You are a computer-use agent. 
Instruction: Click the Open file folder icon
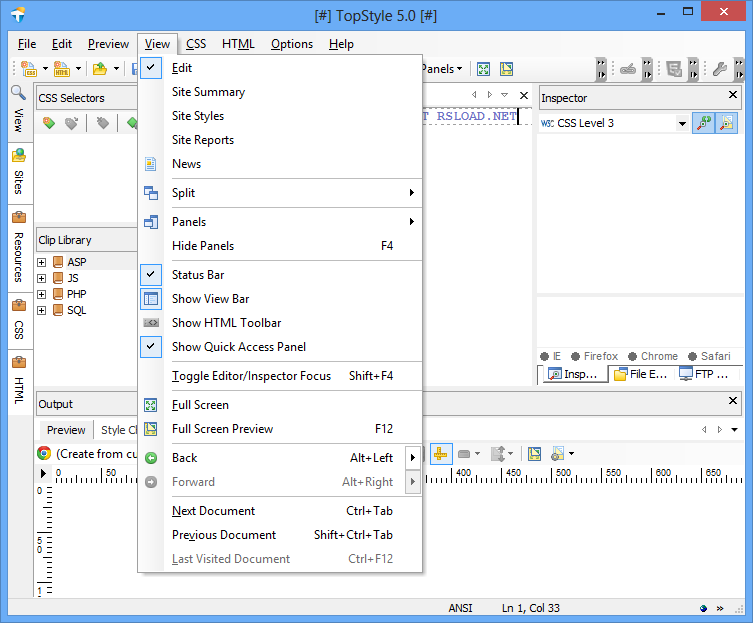[x=100, y=69]
